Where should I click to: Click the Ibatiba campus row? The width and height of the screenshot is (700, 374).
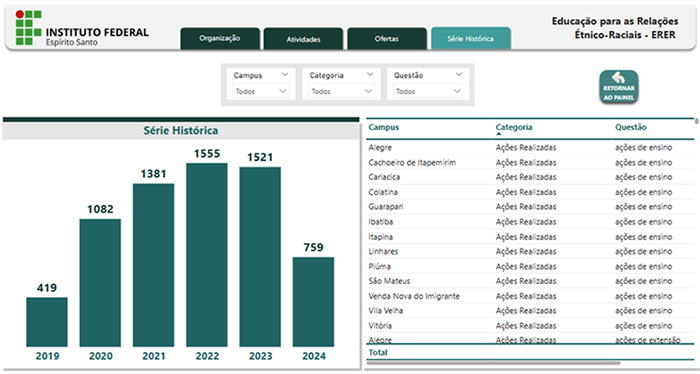pos(530,222)
